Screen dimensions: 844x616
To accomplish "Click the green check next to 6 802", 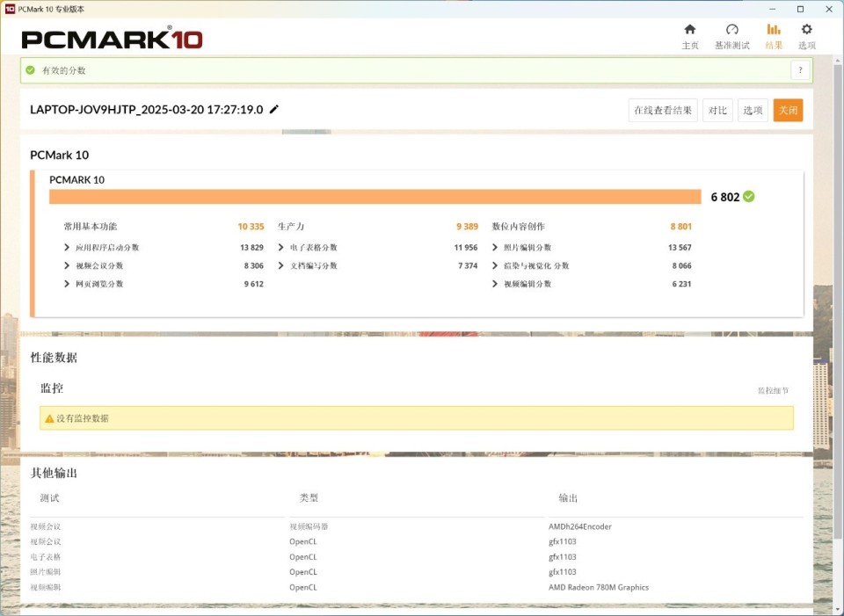I will pos(748,197).
